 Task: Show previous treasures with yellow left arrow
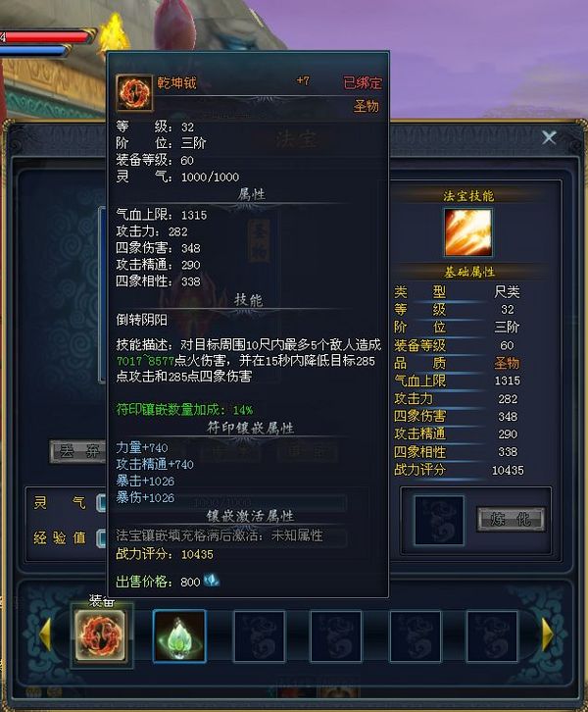click(46, 634)
